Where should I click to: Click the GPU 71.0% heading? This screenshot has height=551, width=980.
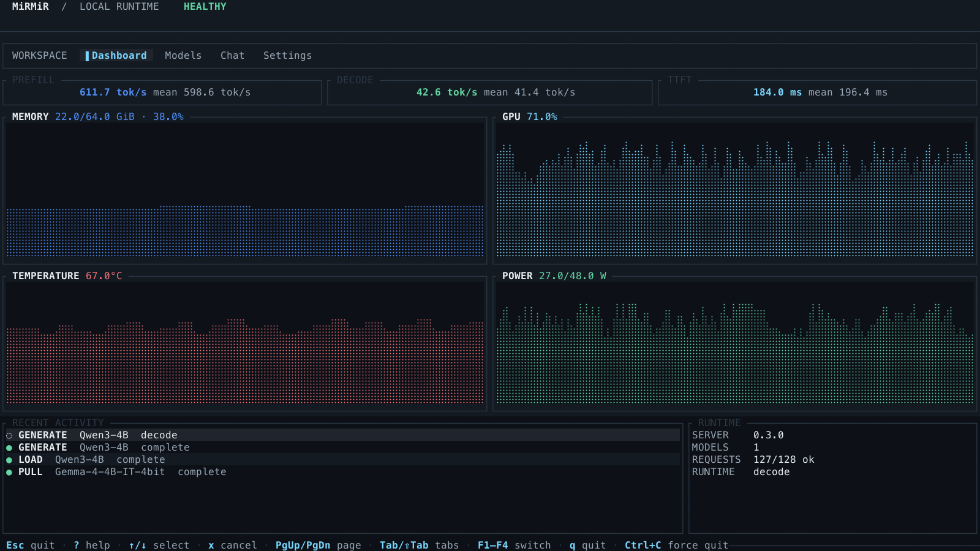pos(530,117)
